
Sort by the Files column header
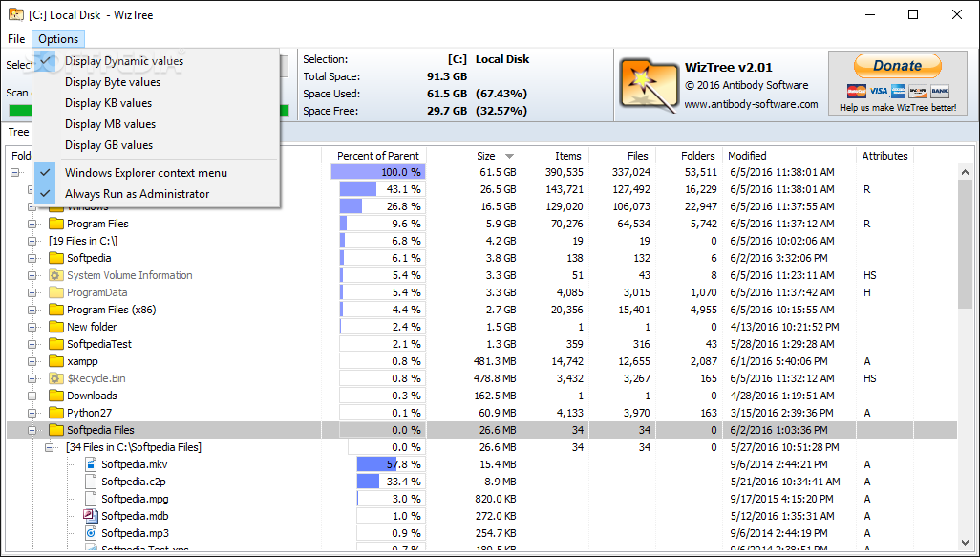(x=622, y=156)
